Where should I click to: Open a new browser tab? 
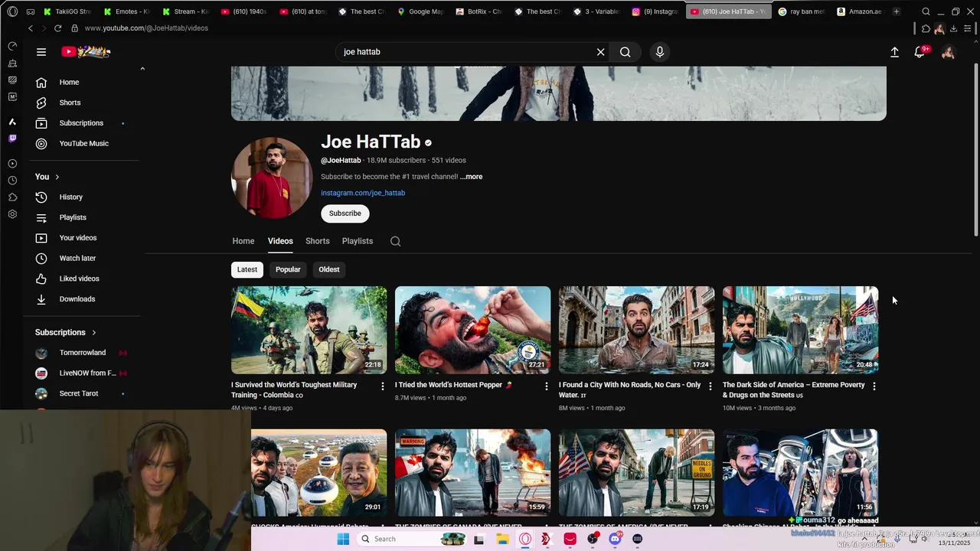[x=897, y=11]
